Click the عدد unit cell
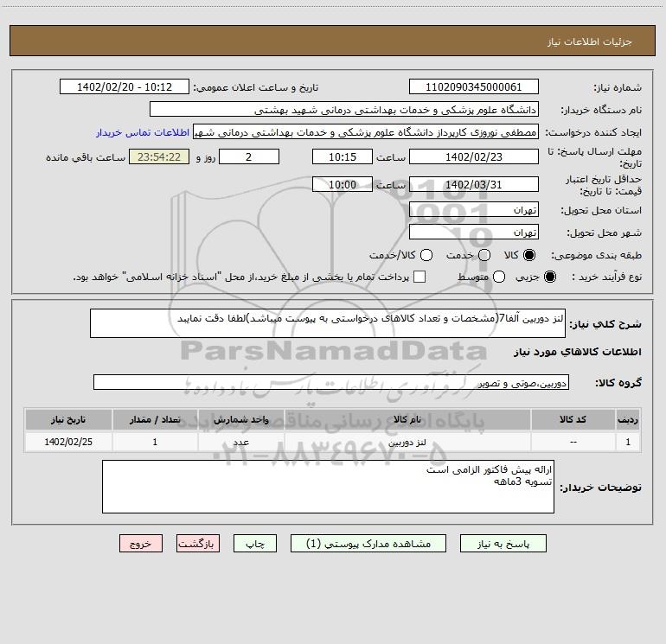The height and width of the screenshot is (644, 666). pos(240,443)
